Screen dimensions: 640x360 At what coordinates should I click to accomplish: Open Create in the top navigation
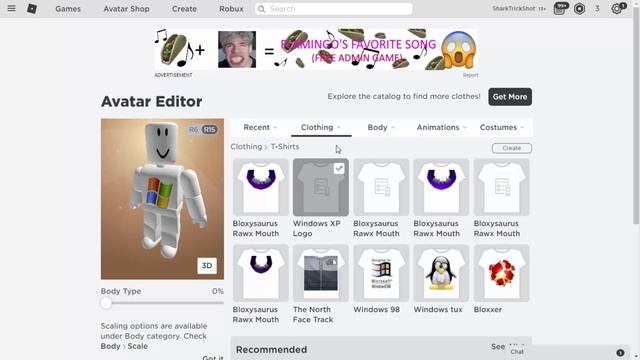tap(184, 9)
